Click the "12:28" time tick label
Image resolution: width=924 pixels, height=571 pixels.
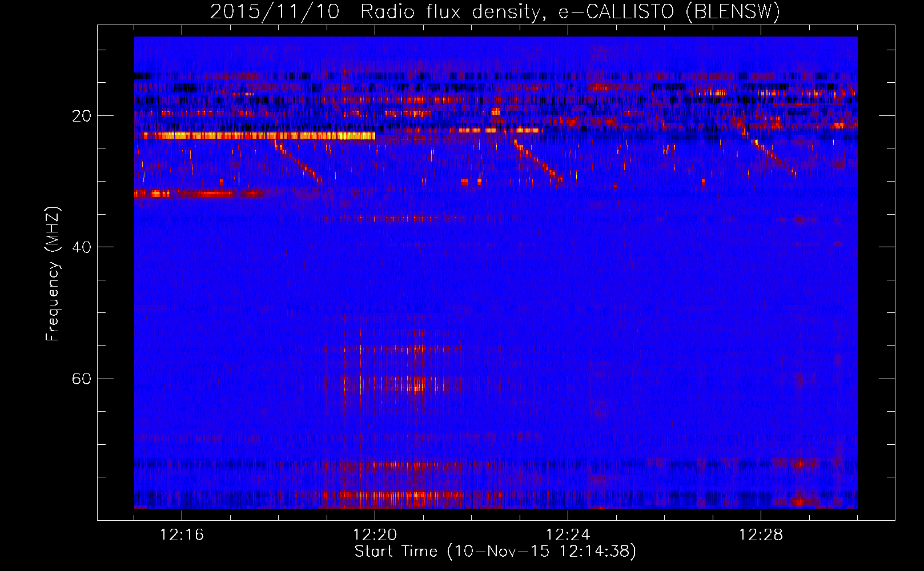coord(761,535)
